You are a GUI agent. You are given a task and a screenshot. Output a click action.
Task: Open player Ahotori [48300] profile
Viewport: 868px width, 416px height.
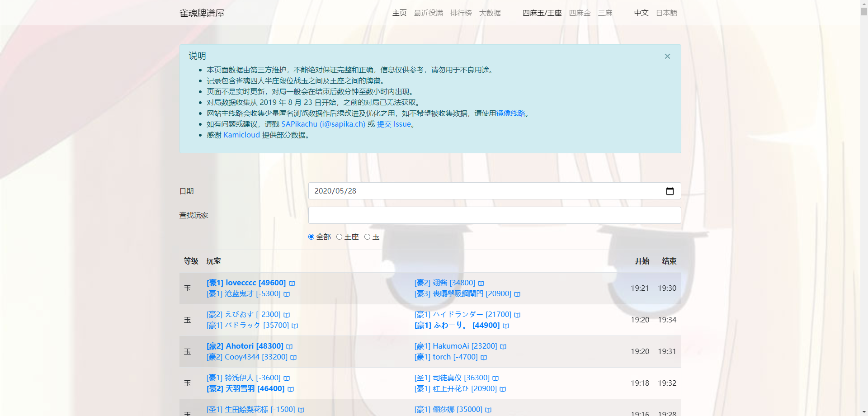(x=245, y=346)
